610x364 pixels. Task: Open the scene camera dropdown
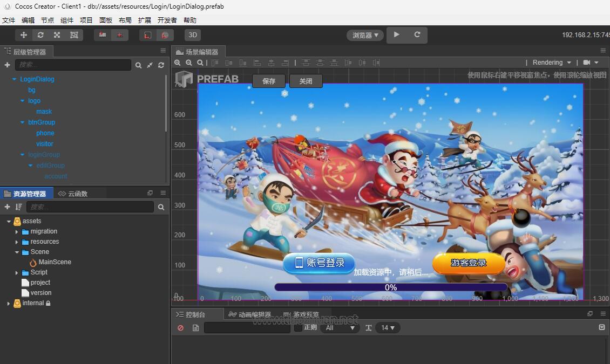pos(591,63)
